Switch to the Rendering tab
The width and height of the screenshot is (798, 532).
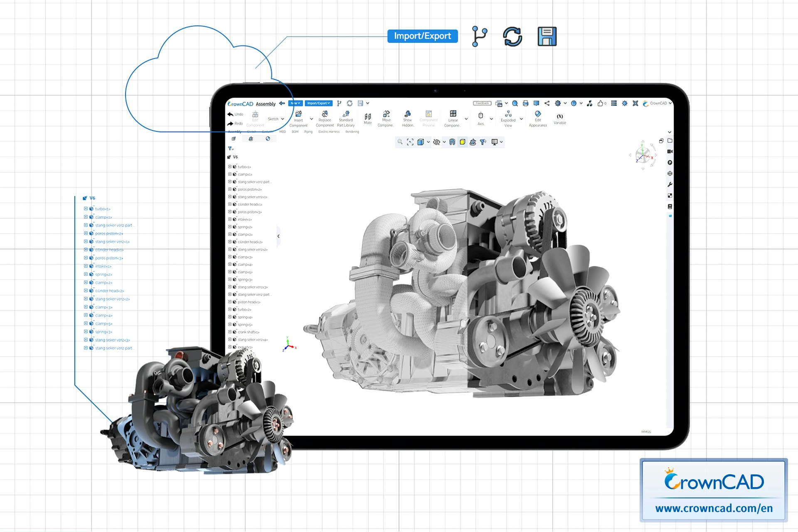(x=352, y=132)
